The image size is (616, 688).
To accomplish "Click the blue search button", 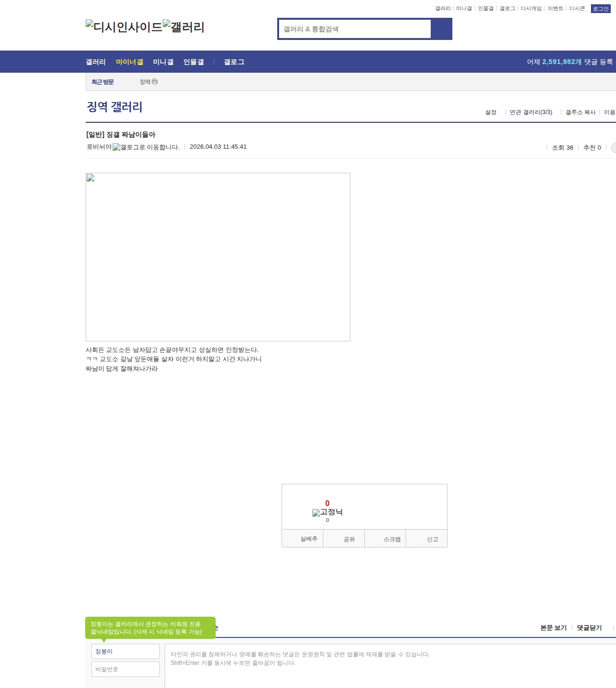I will click(441, 29).
